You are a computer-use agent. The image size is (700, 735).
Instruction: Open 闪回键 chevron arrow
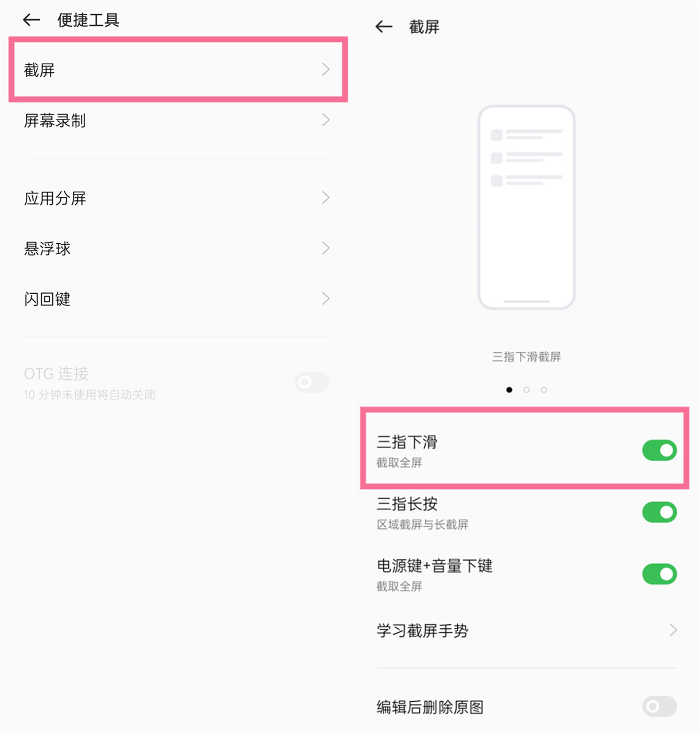tap(326, 298)
